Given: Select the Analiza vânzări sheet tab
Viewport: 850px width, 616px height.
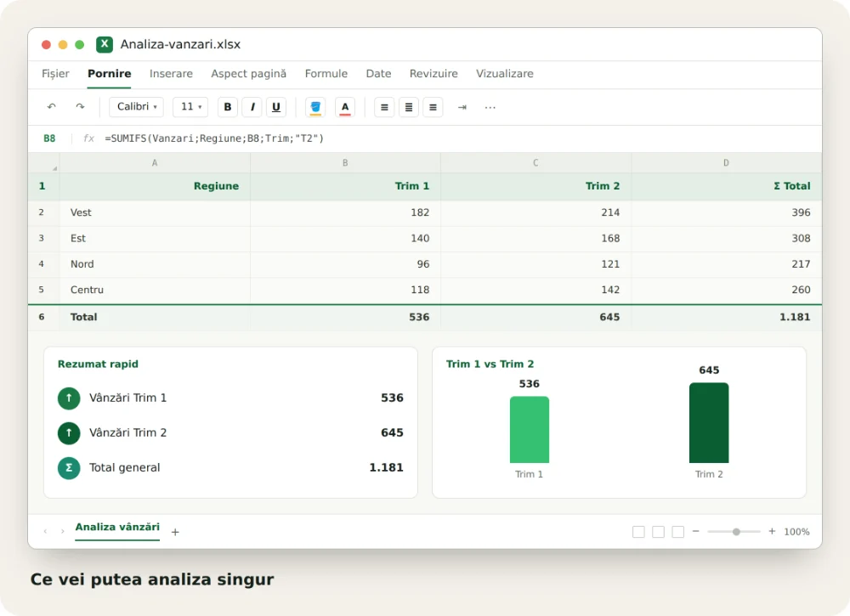Looking at the screenshot, I should (x=117, y=528).
